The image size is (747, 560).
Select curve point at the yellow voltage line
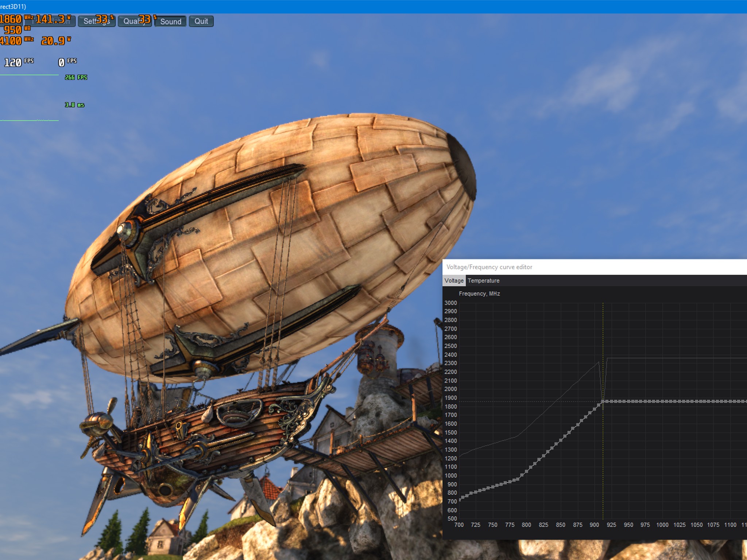tap(603, 401)
